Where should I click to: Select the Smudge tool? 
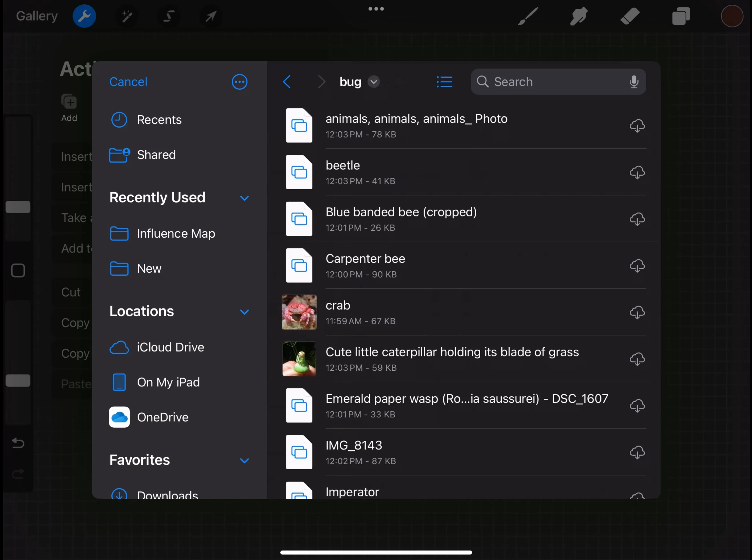click(x=579, y=16)
